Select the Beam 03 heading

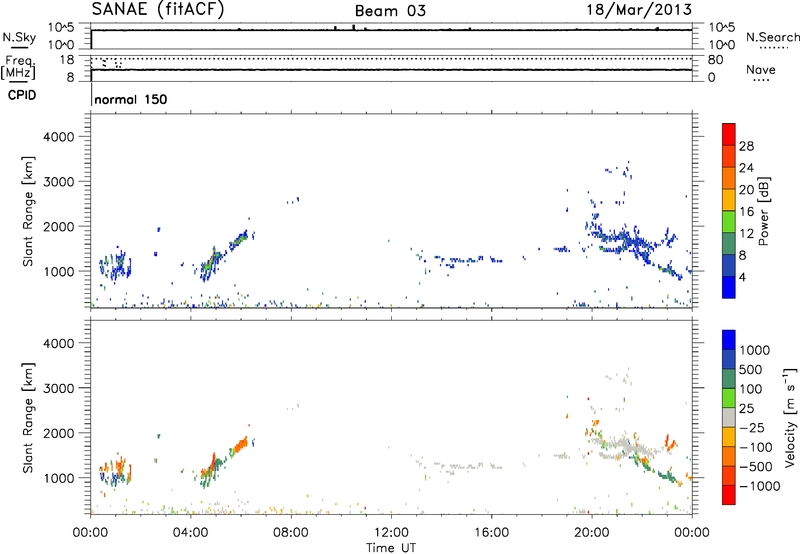click(390, 11)
